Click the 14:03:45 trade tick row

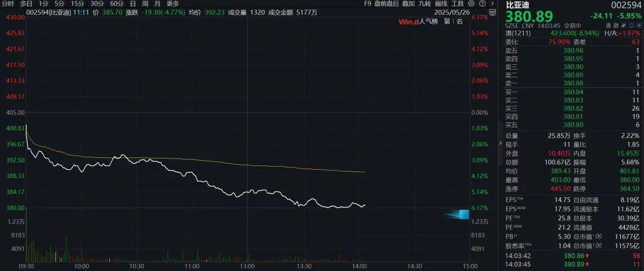pos(573,263)
